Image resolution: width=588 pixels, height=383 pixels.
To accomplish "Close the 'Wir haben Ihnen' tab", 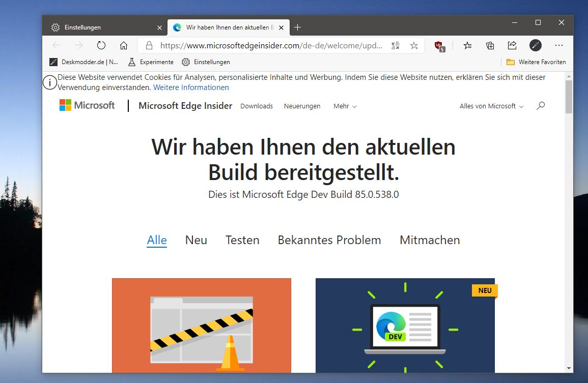I will click(x=281, y=28).
